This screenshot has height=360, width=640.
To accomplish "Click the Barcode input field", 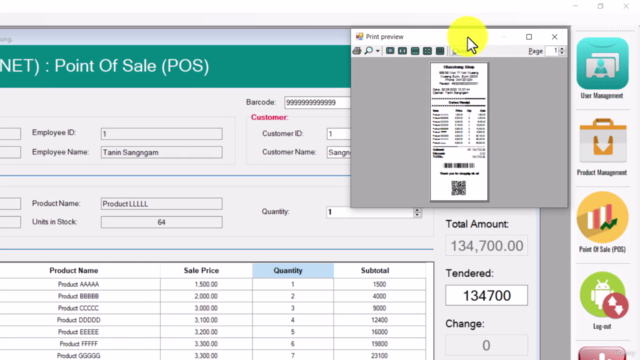I will click(x=317, y=102).
